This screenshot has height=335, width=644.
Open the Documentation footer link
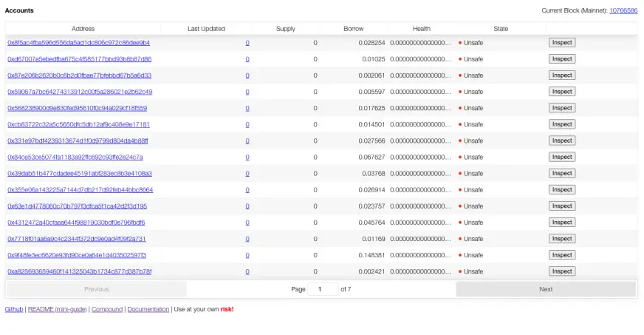(x=148, y=309)
